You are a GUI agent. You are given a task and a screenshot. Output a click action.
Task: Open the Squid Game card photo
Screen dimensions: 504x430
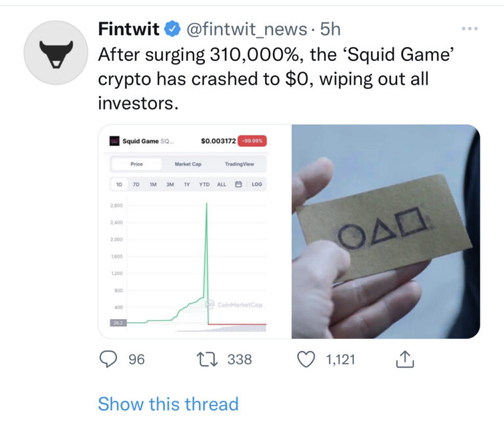[386, 231]
